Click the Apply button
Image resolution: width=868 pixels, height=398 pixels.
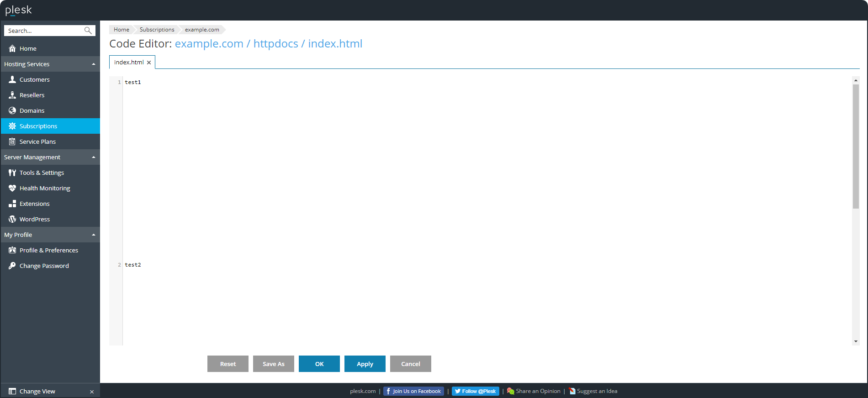tap(365, 364)
